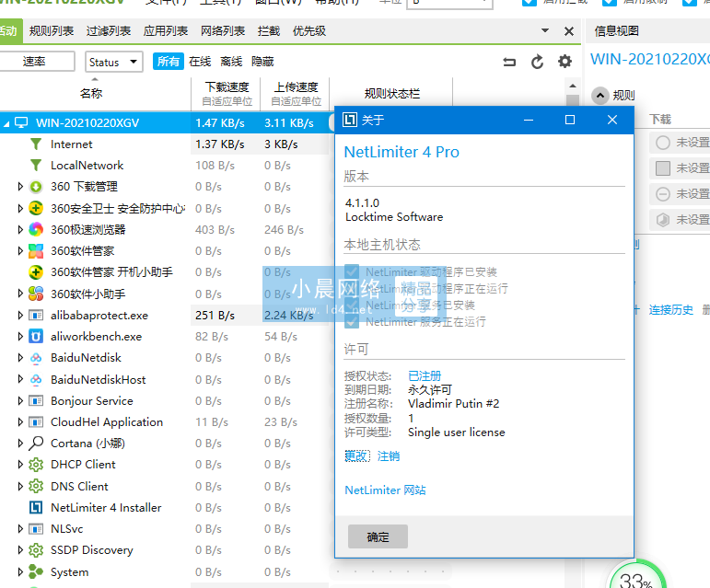Open the NetLimiter 网站 link
The width and height of the screenshot is (710, 588).
click(385, 490)
